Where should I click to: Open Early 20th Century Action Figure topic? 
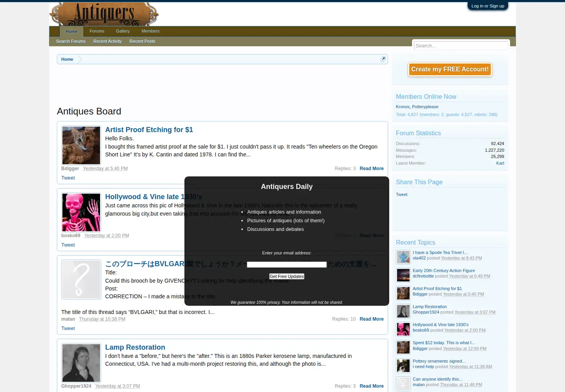[444, 270]
